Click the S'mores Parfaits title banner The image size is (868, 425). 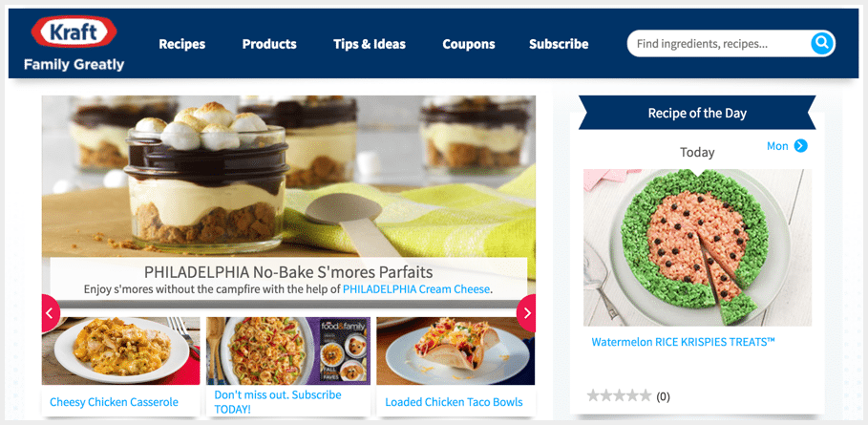click(288, 280)
